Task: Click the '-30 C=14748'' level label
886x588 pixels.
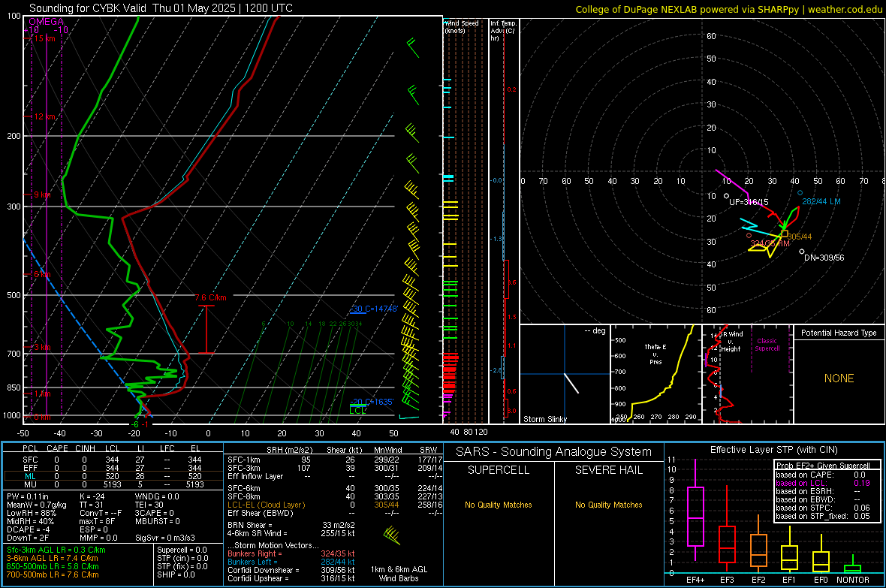Action: [x=374, y=309]
